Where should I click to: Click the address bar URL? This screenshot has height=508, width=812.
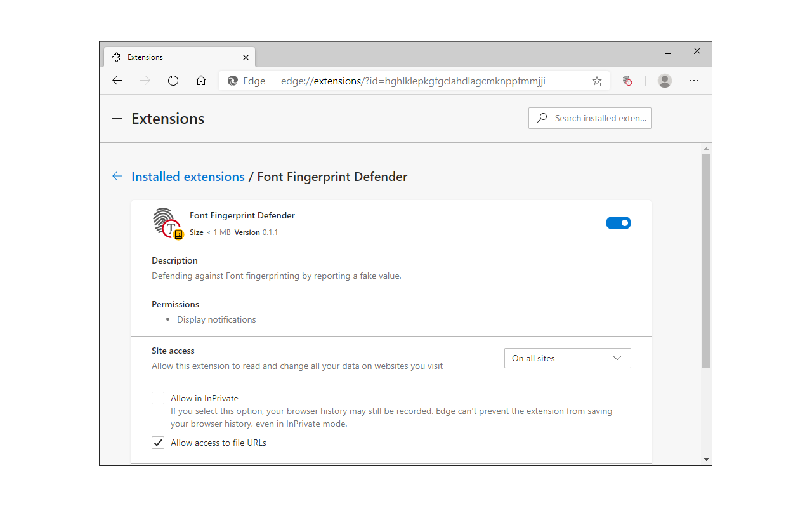pyautogui.click(x=412, y=81)
